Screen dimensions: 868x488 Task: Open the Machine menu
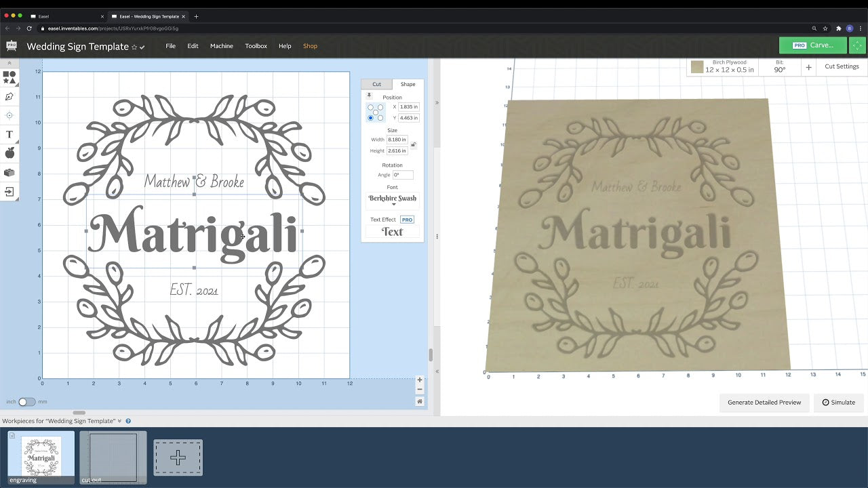pyautogui.click(x=222, y=46)
